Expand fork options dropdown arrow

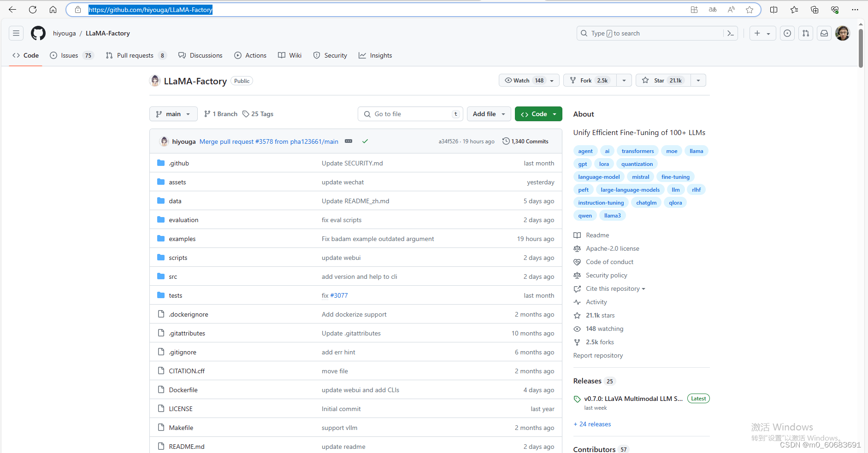tap(624, 80)
